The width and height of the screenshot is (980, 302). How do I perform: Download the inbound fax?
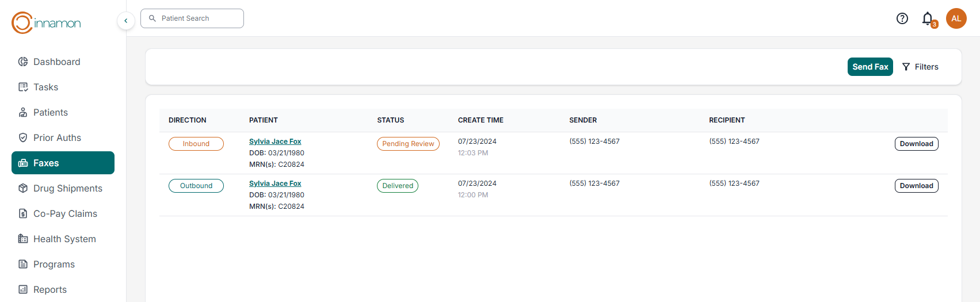tap(916, 144)
